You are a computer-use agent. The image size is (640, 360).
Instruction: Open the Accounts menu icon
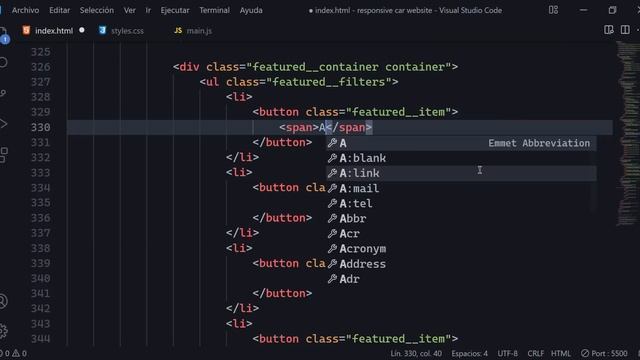(x=3, y=301)
